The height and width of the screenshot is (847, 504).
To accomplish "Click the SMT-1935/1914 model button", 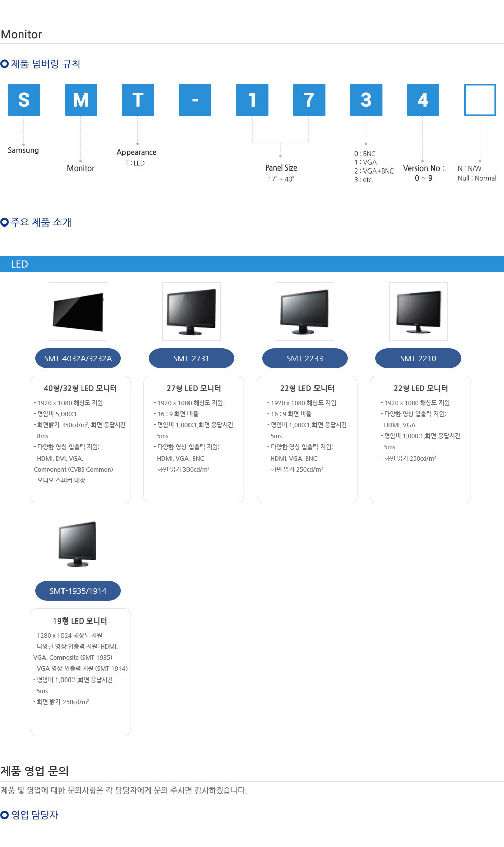I will pos(78,591).
